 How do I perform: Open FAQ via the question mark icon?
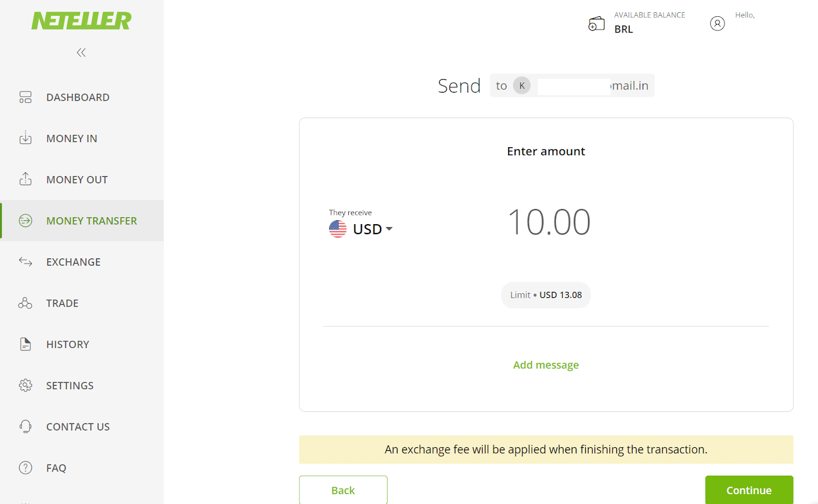[25, 468]
